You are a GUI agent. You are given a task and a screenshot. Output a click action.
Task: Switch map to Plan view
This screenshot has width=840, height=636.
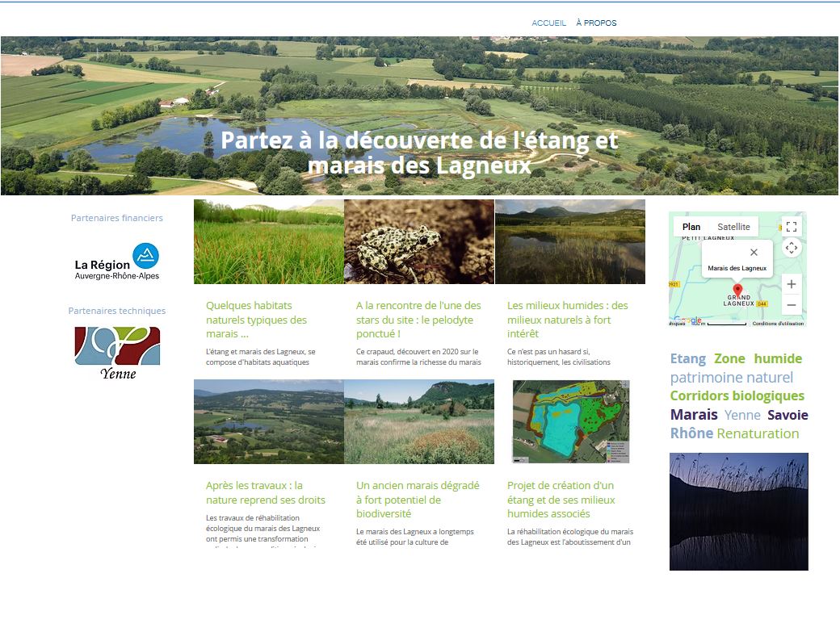(691, 227)
